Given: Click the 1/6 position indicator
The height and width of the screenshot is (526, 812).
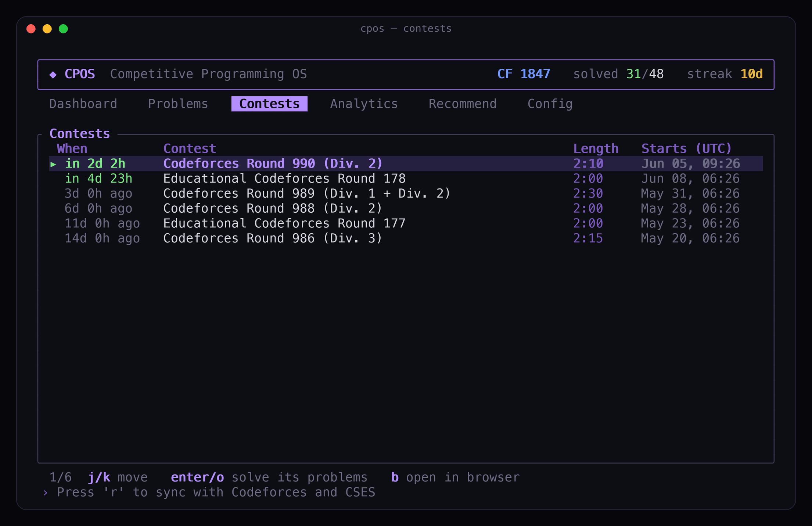Looking at the screenshot, I should tap(61, 478).
